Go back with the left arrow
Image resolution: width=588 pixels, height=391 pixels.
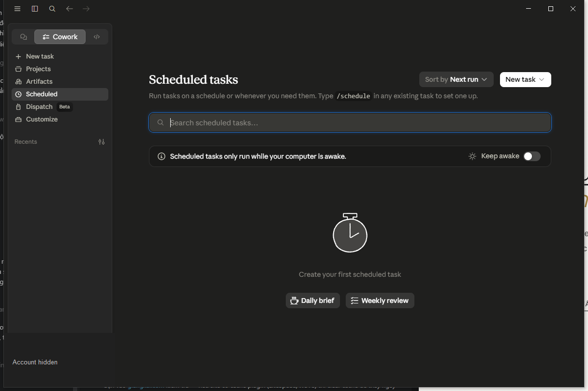click(69, 9)
